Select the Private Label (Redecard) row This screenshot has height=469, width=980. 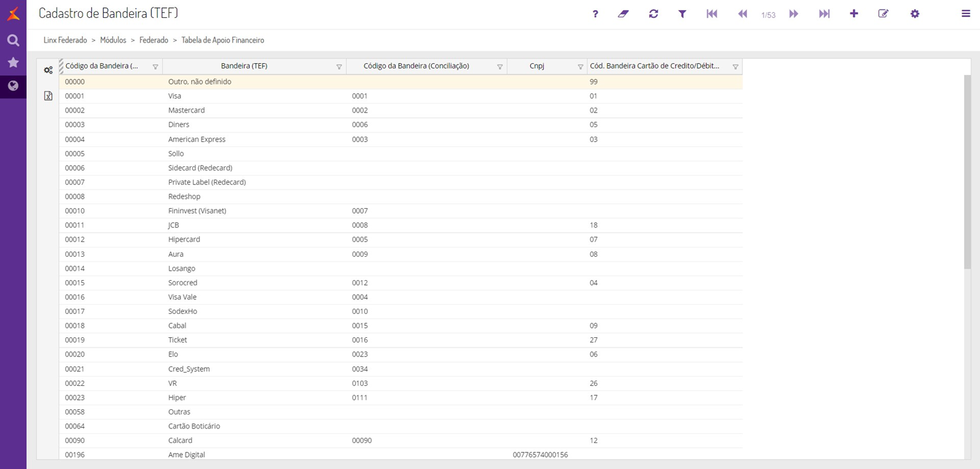[401, 182]
